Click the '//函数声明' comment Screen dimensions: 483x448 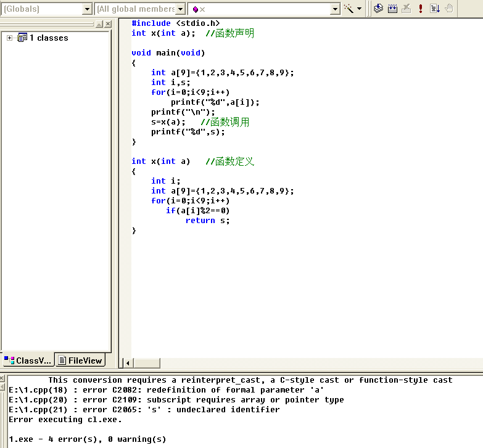pyautogui.click(x=230, y=33)
